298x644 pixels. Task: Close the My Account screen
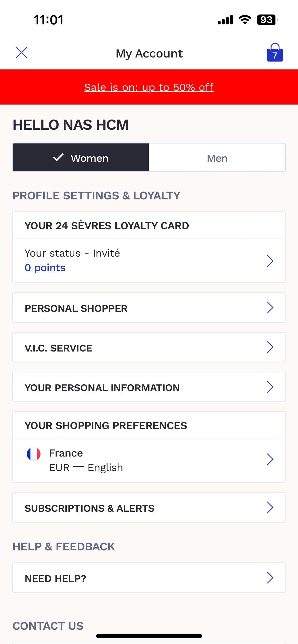pos(21,53)
